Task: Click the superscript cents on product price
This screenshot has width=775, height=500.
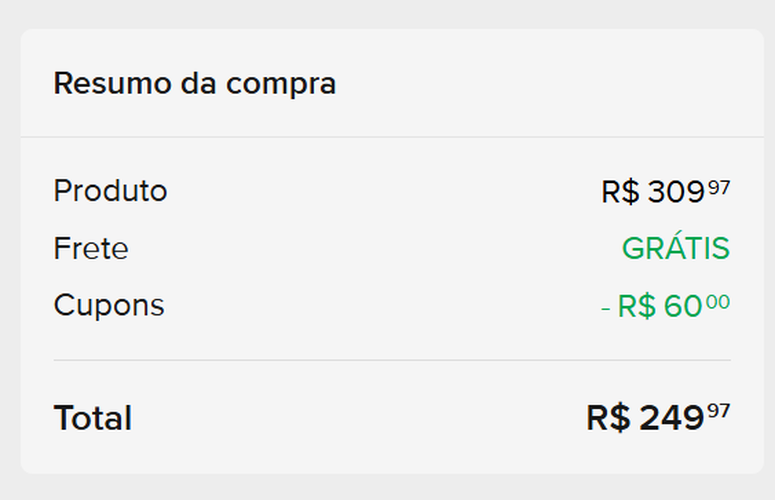Action: coord(719,185)
